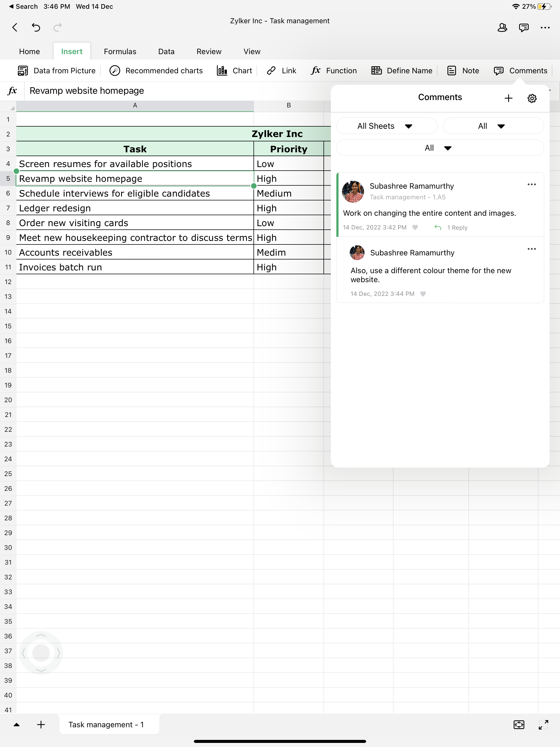Open Define Name button
Screen dimensions: 560x747
pyautogui.click(x=402, y=71)
